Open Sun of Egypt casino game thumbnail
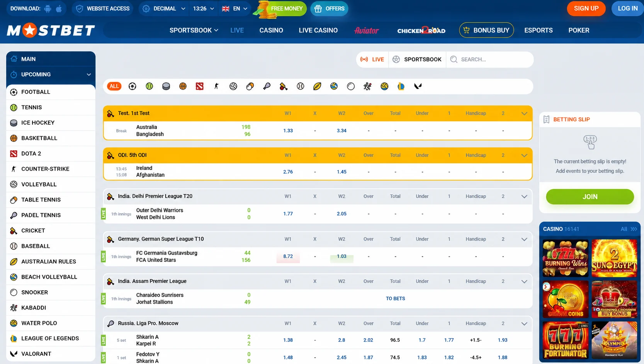Image resolution: width=644 pixels, height=364 pixels. (x=614, y=258)
